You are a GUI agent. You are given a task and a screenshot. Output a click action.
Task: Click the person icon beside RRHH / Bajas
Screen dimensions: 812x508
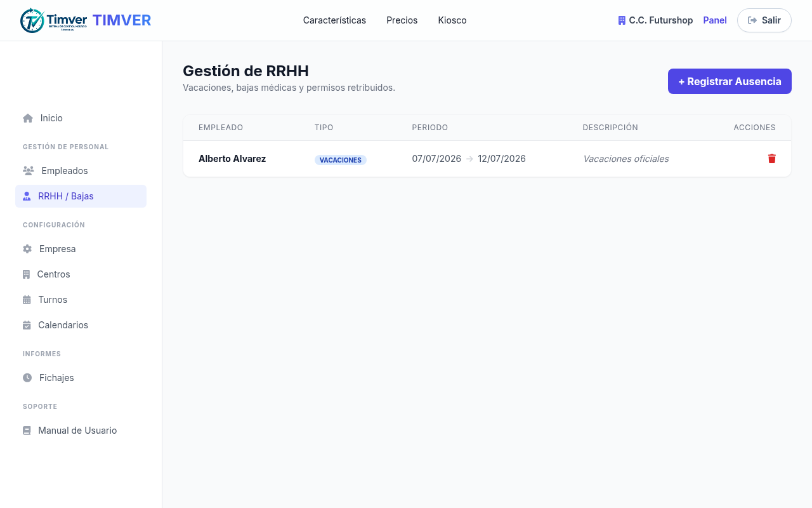(27, 196)
